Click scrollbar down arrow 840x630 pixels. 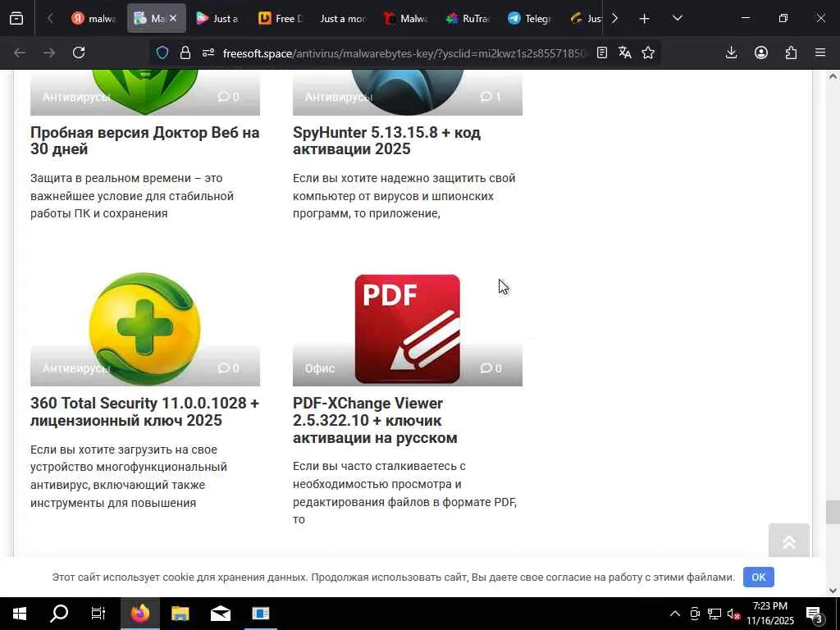click(x=833, y=591)
